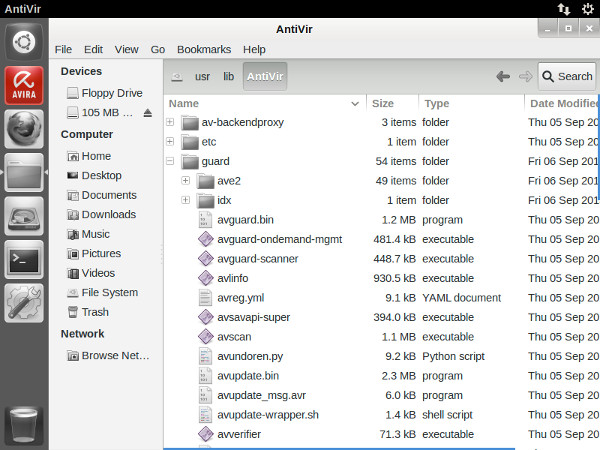This screenshot has width=600, height=450.
Task: Eject the 105 MB volume
Action: click(148, 113)
